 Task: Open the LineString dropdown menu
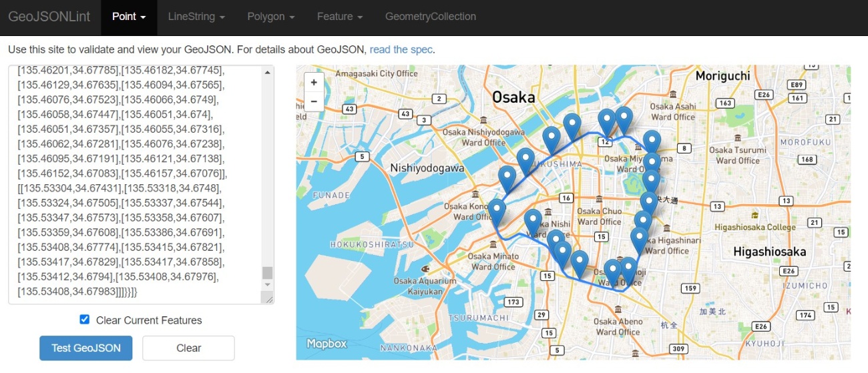point(196,17)
